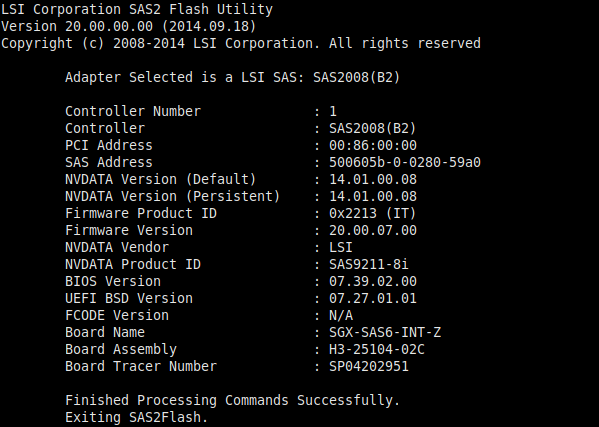Click the 'SAS Address' label

point(108,162)
